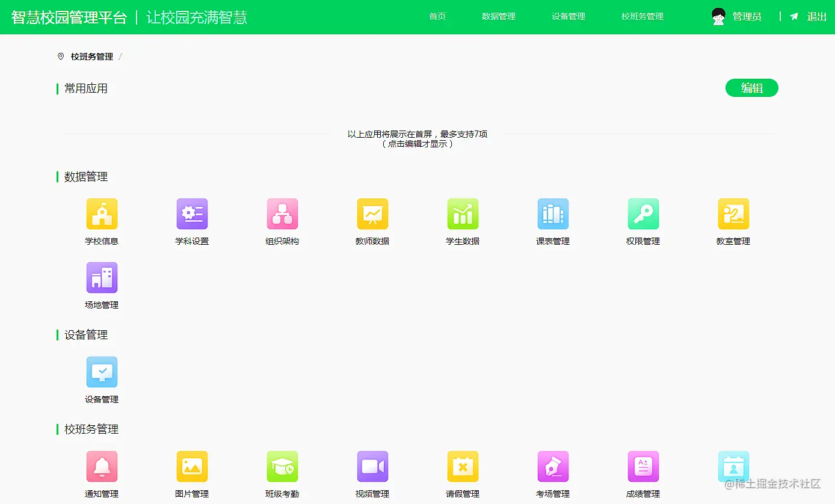Open the 请假管理 app icon

pos(463,466)
